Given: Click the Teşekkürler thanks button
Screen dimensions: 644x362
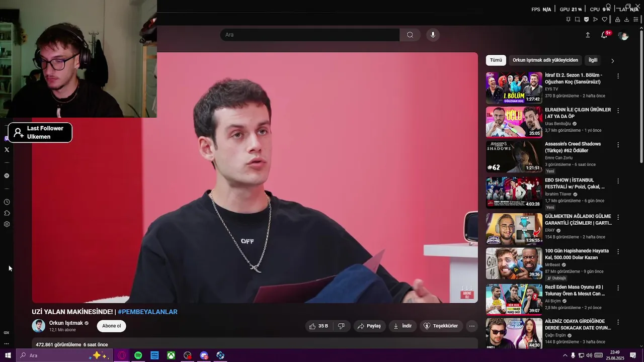Looking at the screenshot, I should (441, 326).
